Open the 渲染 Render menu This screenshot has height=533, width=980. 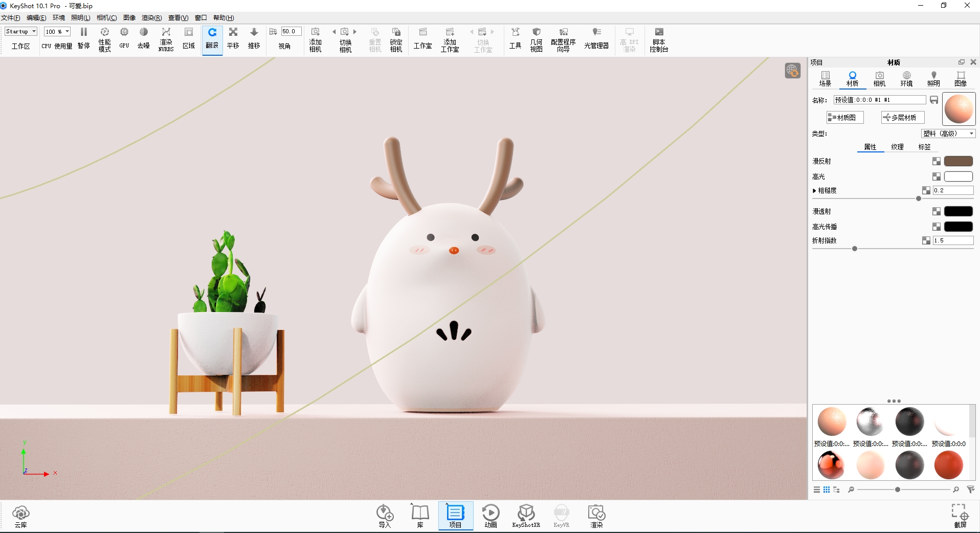[151, 18]
